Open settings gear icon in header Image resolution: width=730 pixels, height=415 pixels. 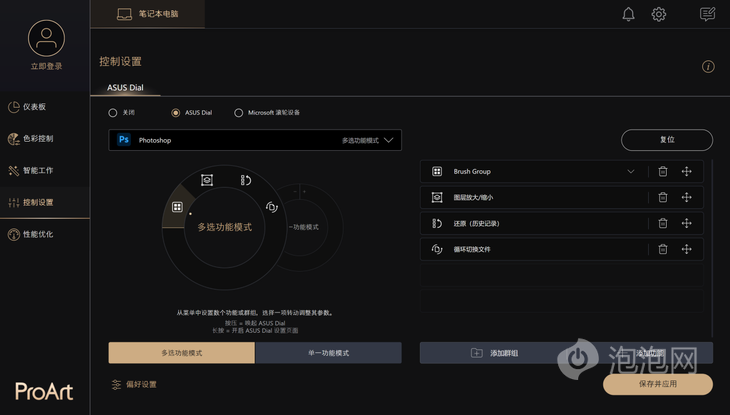[x=658, y=14]
